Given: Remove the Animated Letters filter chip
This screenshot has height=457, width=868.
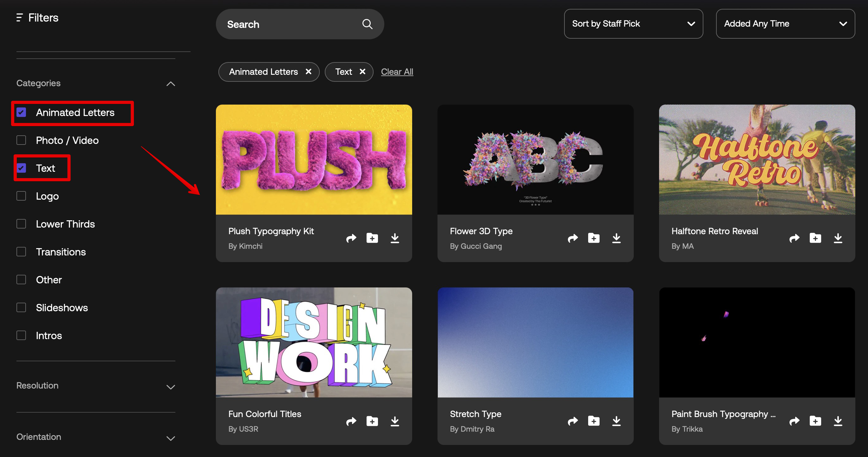Looking at the screenshot, I should (308, 72).
